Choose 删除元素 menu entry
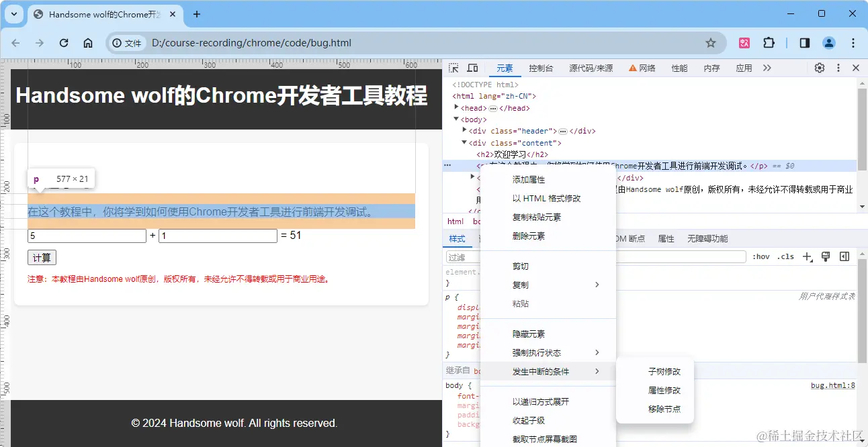Screen dimensions: 868x447 [x=548, y=236]
